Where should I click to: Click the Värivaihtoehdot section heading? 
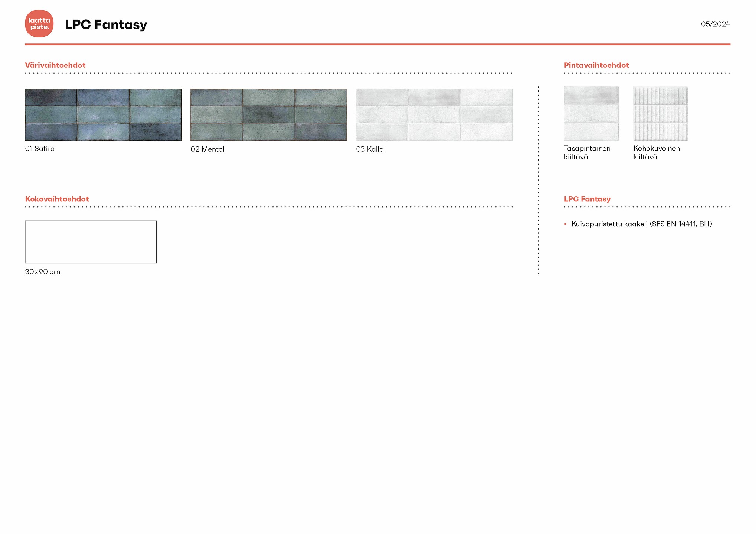[x=55, y=65]
